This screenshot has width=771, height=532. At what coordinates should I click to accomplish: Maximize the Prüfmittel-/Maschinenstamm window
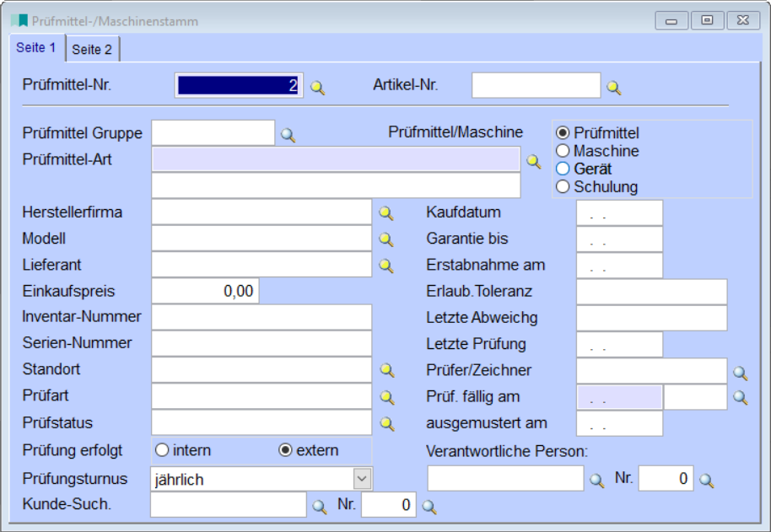pos(707,20)
